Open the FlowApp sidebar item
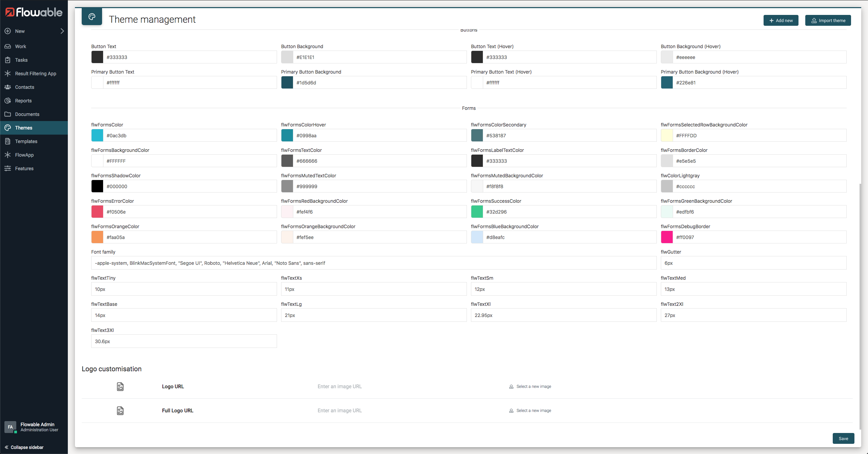The width and height of the screenshot is (868, 454). tap(24, 155)
